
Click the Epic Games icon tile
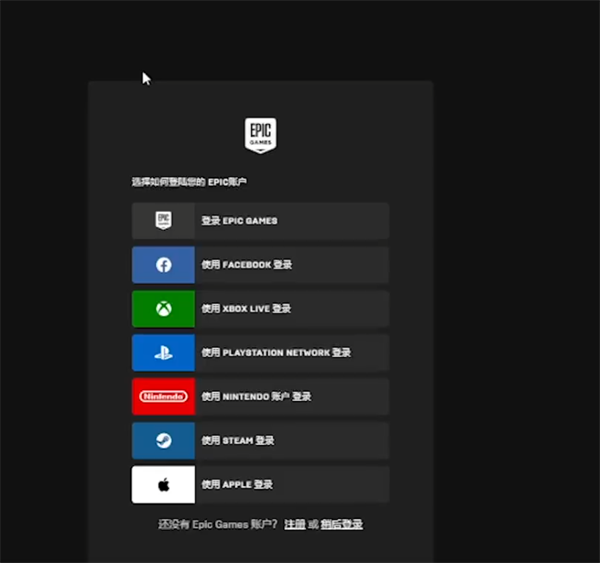(x=163, y=221)
